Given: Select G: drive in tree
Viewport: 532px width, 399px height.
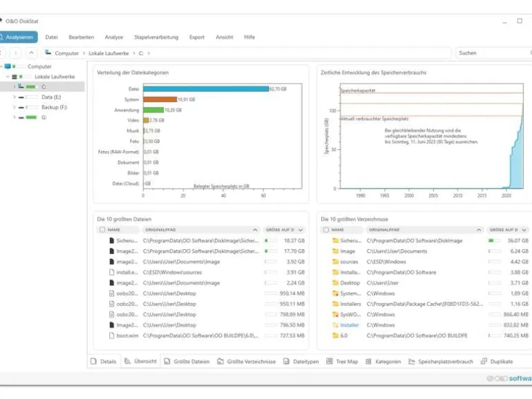Looking at the screenshot, I should [x=44, y=117].
